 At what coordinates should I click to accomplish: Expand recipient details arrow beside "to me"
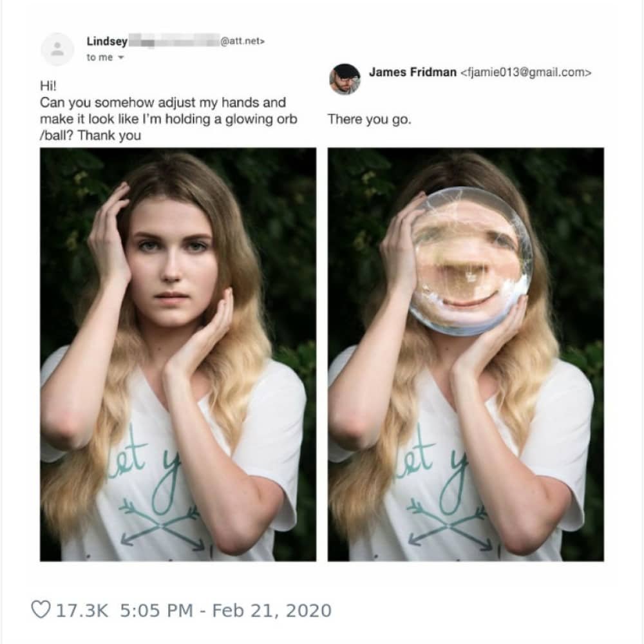(120, 58)
